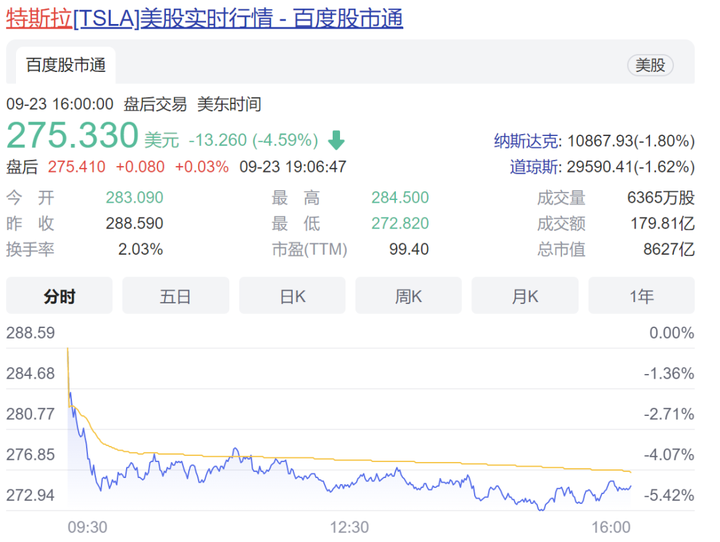Viewport: 720px width, 542px height.
Task: Click the after-hours change +0.080
Action: pos(140,167)
